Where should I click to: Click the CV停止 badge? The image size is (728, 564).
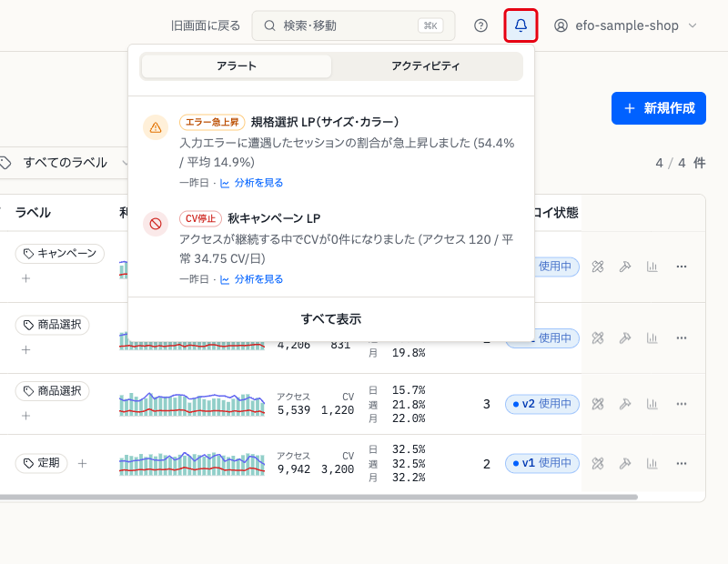[x=200, y=218]
